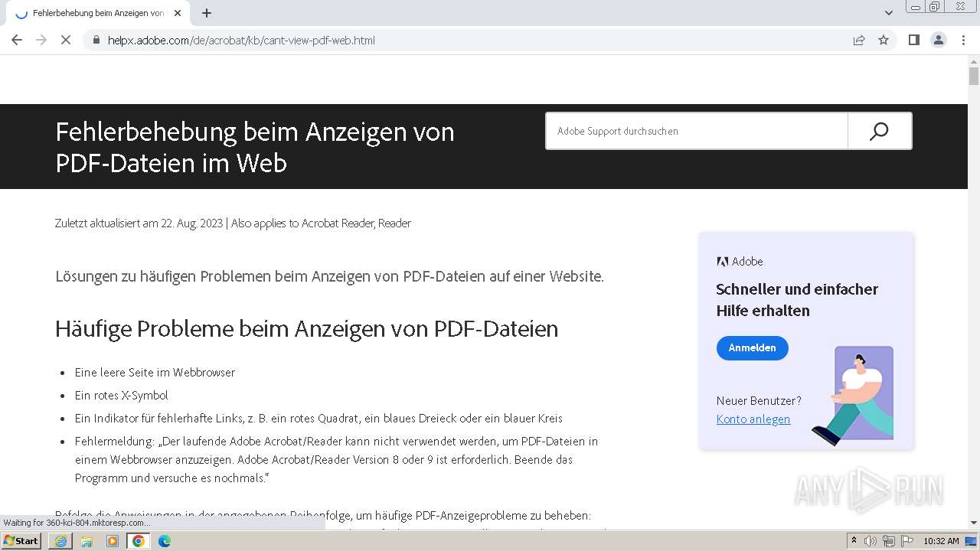
Task: Click bullet about 'Indikator für fehlerhafte Links'
Action: 318,419
